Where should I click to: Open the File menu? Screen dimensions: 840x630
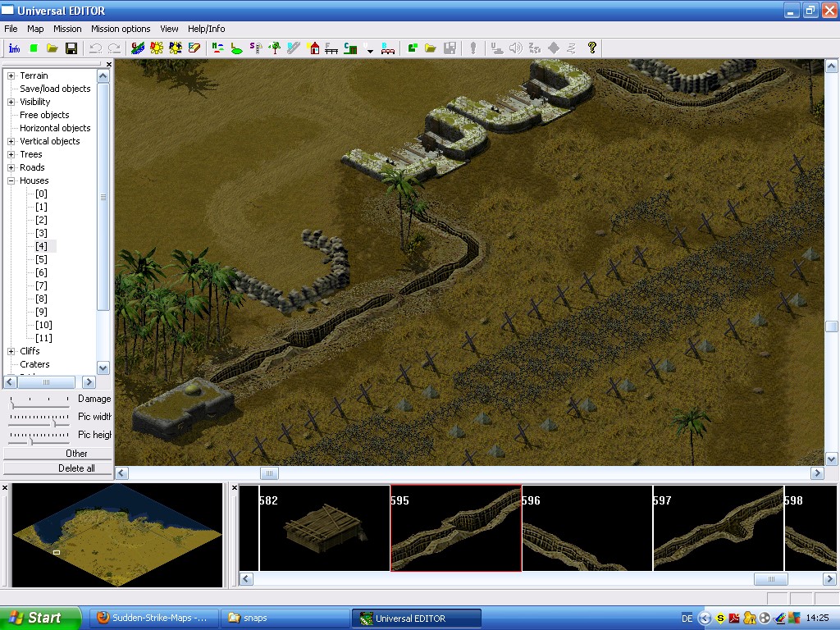pos(11,29)
